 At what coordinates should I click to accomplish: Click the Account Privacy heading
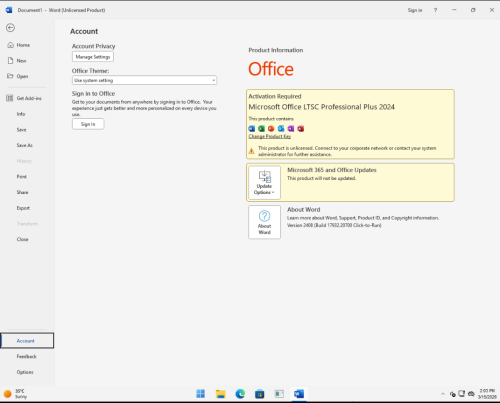coord(94,46)
